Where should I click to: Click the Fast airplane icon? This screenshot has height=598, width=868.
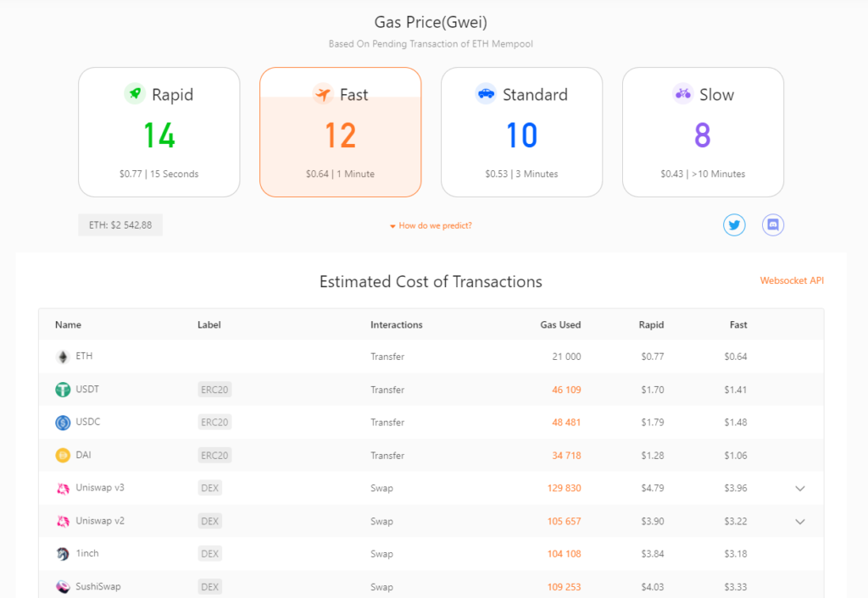click(323, 94)
